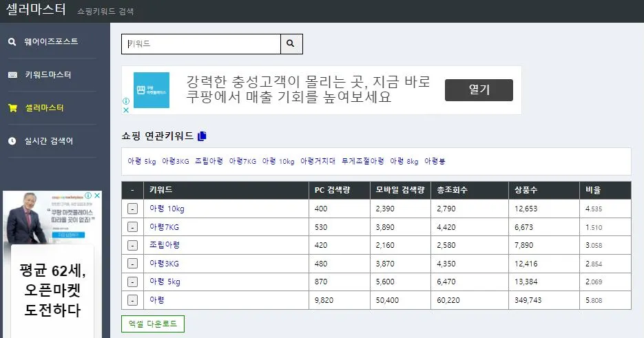Click related keyword tag 아령 10kg
This screenshot has width=644, height=338.
click(x=278, y=161)
